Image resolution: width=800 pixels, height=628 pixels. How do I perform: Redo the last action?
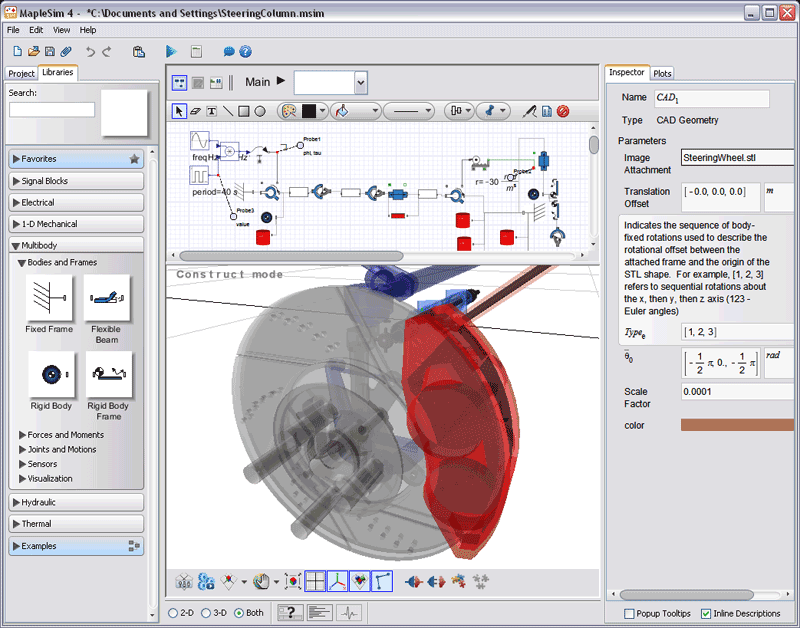tap(107, 52)
